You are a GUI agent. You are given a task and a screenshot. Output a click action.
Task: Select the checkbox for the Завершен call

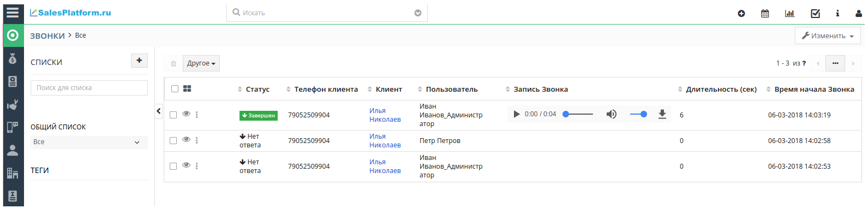tap(173, 115)
